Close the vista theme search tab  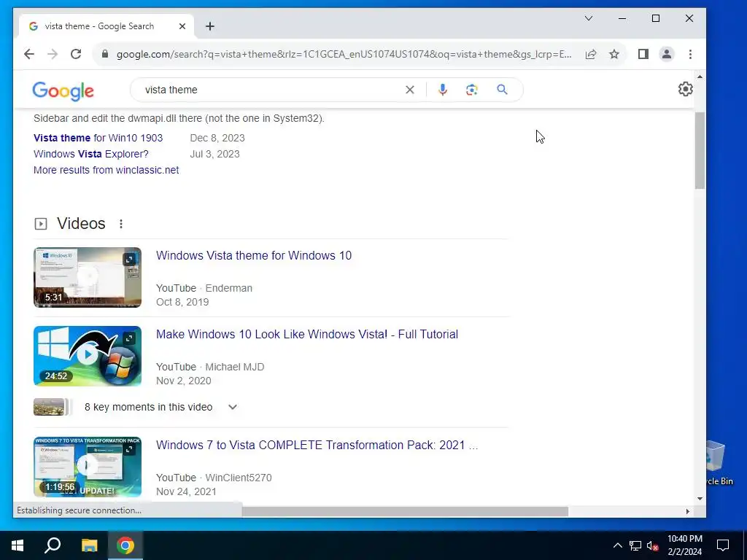coord(182,26)
